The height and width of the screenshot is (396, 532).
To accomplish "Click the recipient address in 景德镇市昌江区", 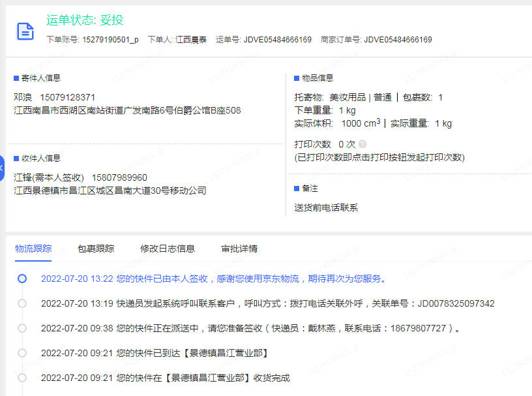I will [110, 190].
